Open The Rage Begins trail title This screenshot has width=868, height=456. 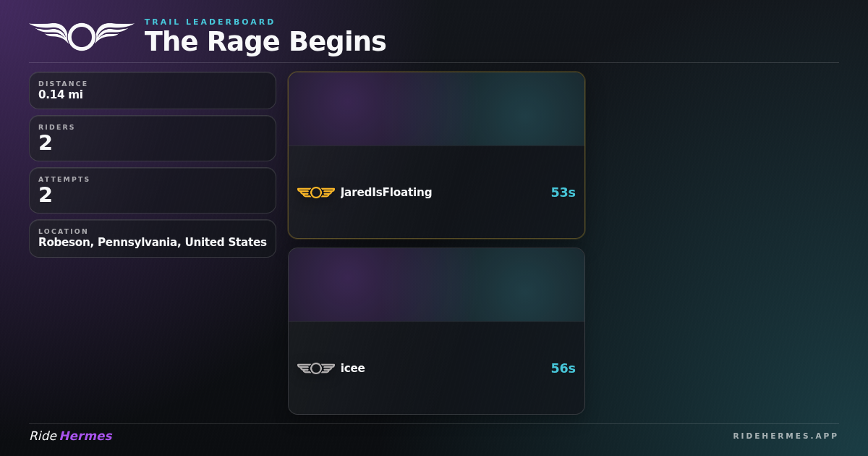click(265, 42)
